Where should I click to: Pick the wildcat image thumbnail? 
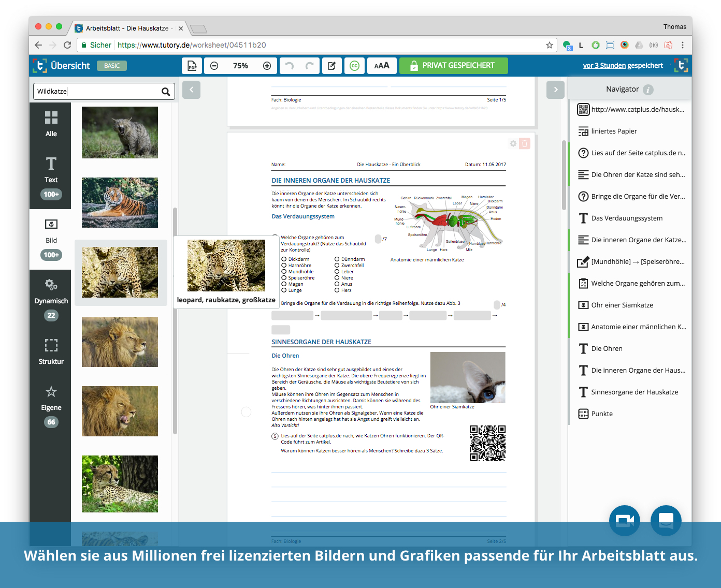[x=120, y=133]
